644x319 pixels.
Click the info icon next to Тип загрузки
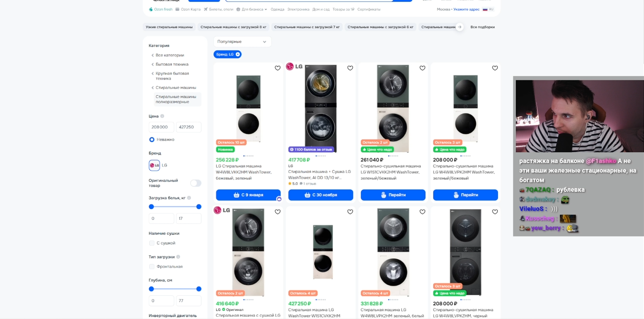coord(178,257)
